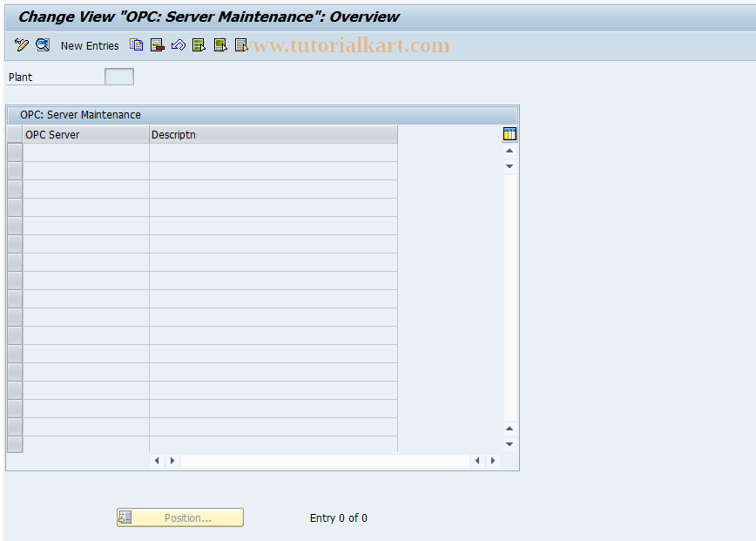Toggle Display/Change mode pencil icon
The image size is (756, 541).
click(21, 45)
